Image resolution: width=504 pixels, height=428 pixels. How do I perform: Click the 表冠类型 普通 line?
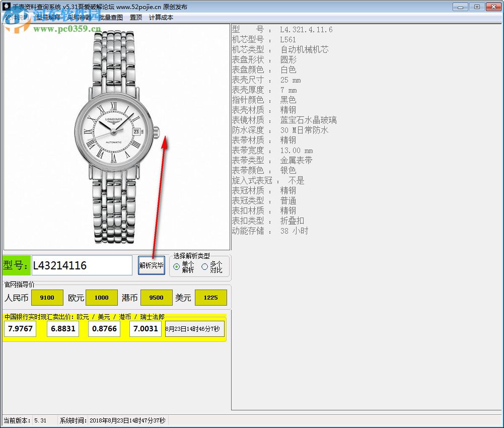pyautogui.click(x=264, y=200)
